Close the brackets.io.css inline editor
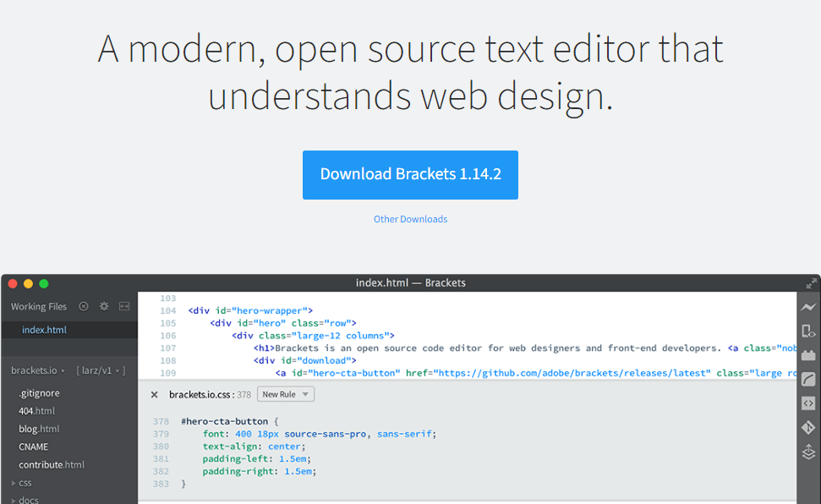Screen dimensions: 821x504 click(155, 395)
